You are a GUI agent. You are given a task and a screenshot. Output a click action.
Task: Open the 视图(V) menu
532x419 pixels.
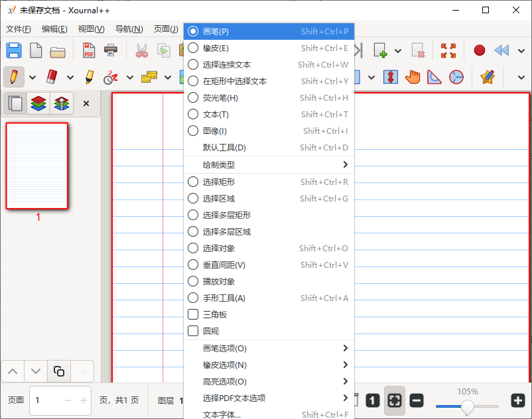[x=92, y=29]
